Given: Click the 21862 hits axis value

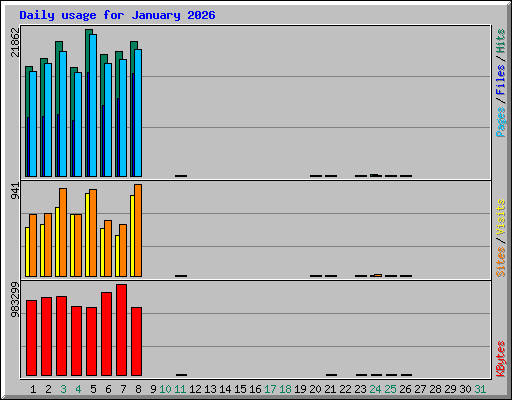Looking at the screenshot, I should click(x=15, y=42).
